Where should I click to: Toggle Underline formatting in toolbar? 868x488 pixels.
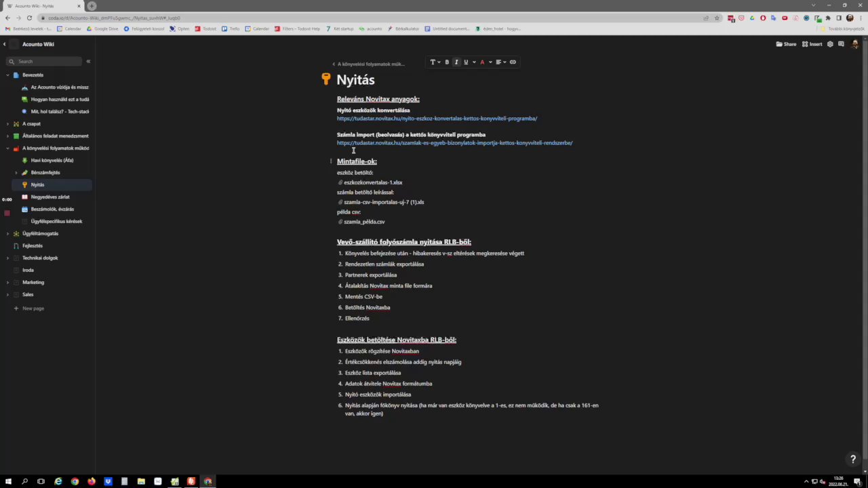[x=465, y=62]
